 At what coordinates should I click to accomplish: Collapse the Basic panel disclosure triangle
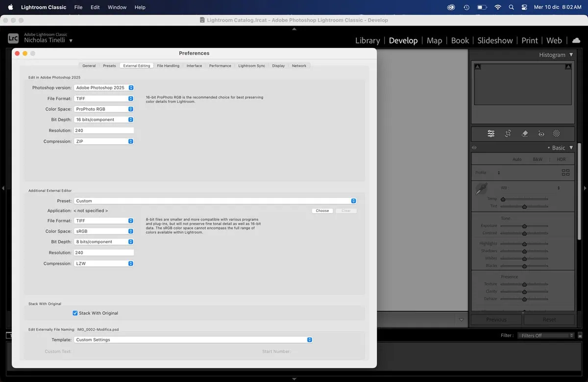pos(571,147)
